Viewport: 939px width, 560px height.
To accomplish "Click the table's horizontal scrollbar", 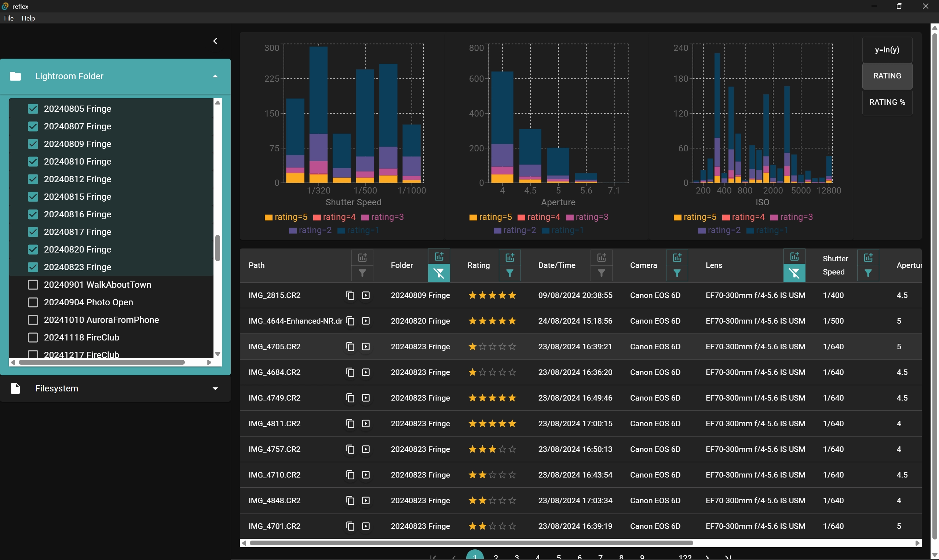I will [x=471, y=543].
